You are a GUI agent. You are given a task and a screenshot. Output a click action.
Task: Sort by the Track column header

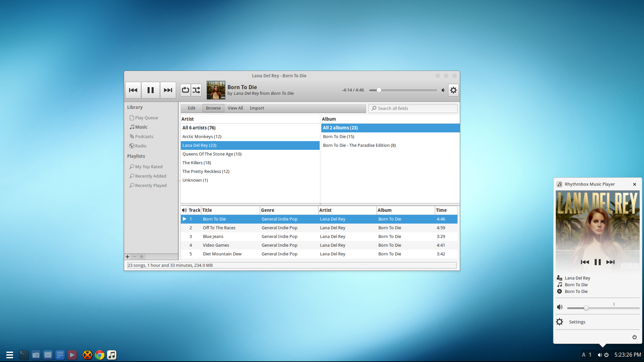coord(195,210)
